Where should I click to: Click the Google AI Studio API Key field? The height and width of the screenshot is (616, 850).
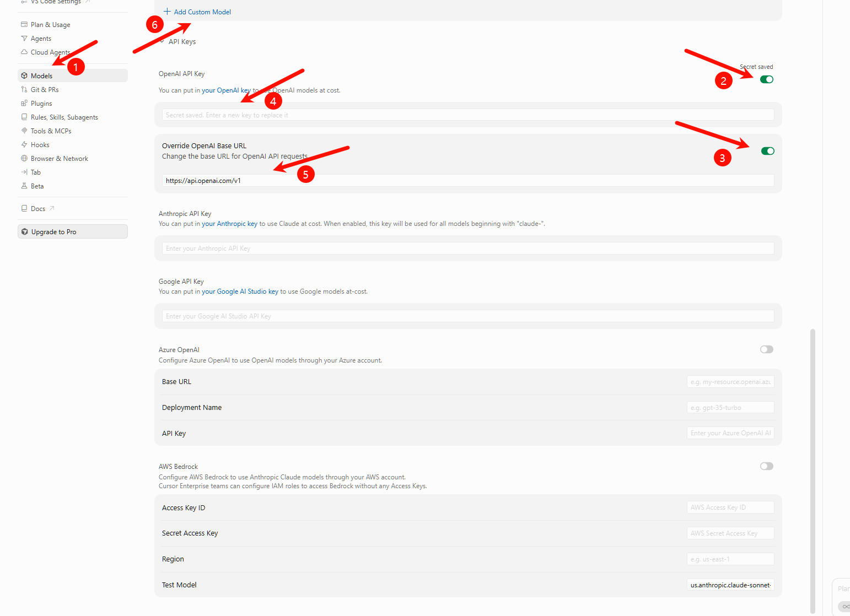(x=468, y=316)
